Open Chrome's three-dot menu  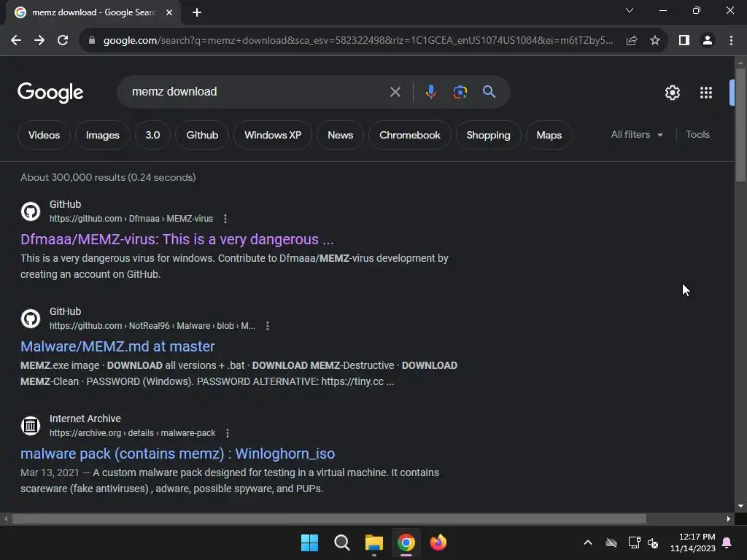pos(731,41)
